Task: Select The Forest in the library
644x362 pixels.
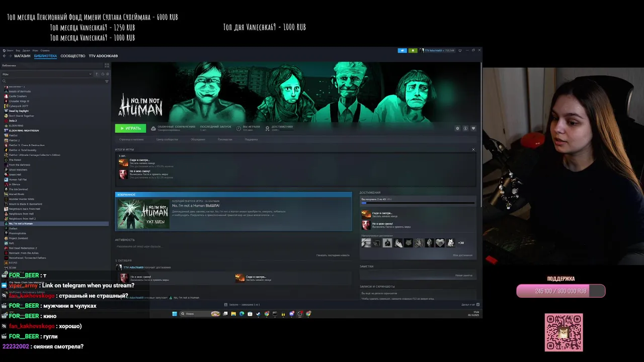Action: (15, 160)
